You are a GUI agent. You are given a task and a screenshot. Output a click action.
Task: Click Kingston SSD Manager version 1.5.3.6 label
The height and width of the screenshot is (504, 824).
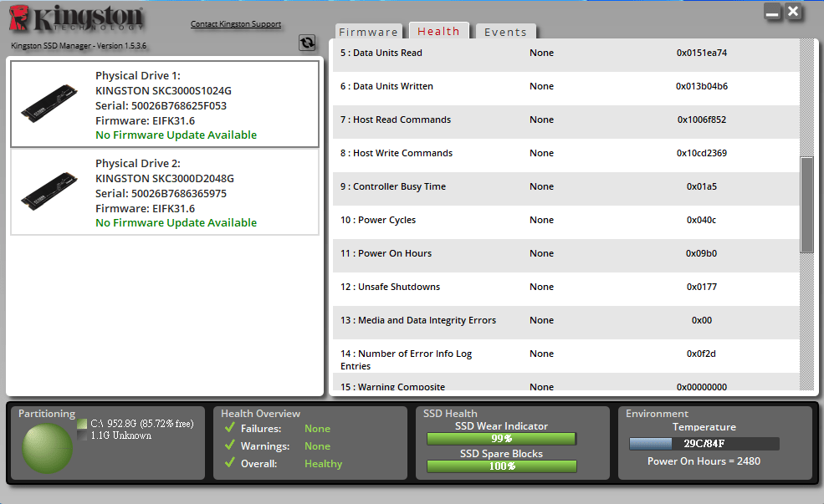point(79,46)
